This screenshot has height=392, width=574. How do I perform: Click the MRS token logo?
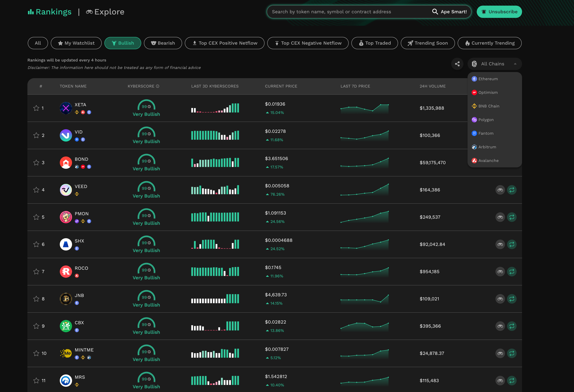[x=66, y=381]
